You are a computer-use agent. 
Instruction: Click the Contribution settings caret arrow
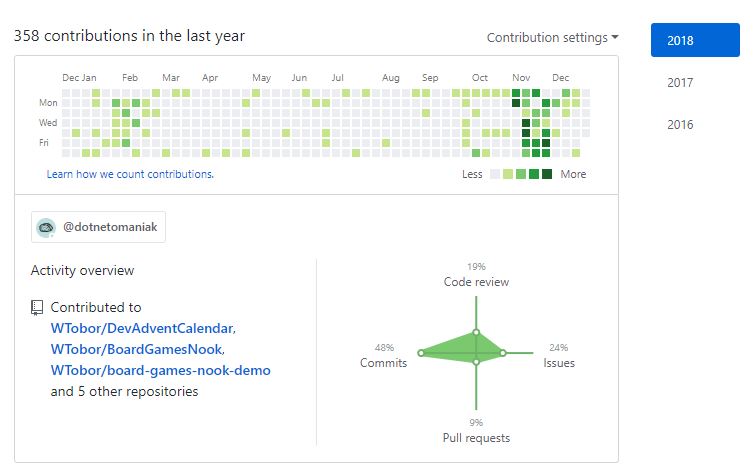pos(615,37)
